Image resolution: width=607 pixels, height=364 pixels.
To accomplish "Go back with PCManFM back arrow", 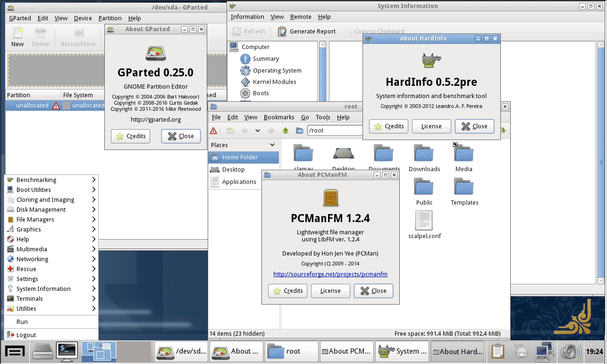I will click(244, 131).
